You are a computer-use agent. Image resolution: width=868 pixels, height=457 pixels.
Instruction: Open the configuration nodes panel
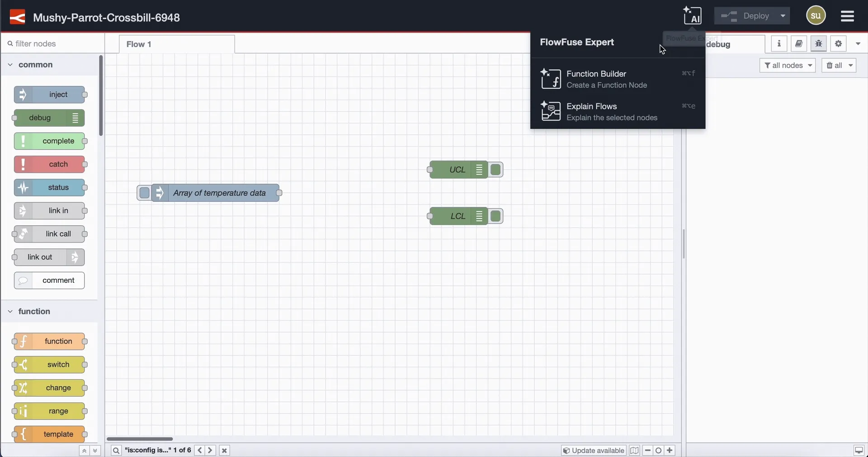point(799,43)
